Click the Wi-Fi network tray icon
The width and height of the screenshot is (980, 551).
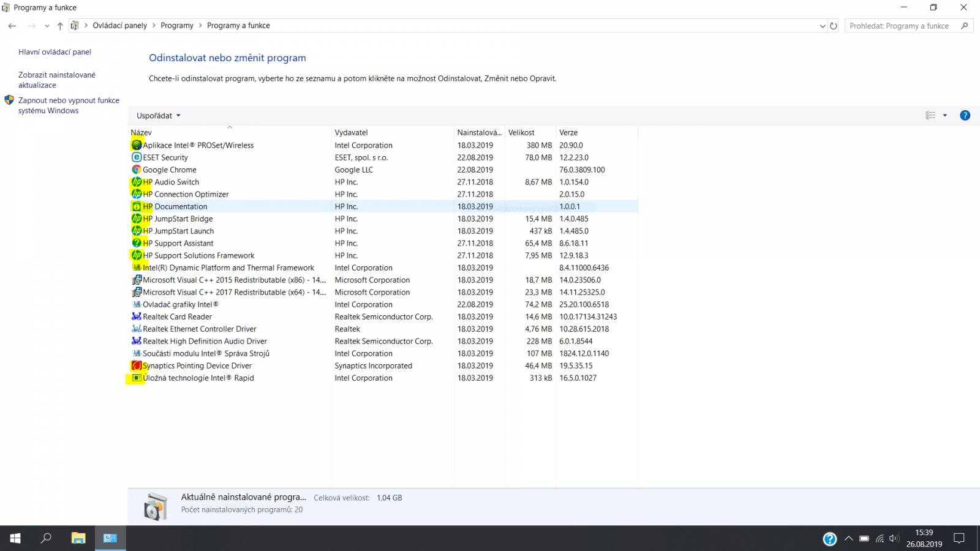(879, 539)
